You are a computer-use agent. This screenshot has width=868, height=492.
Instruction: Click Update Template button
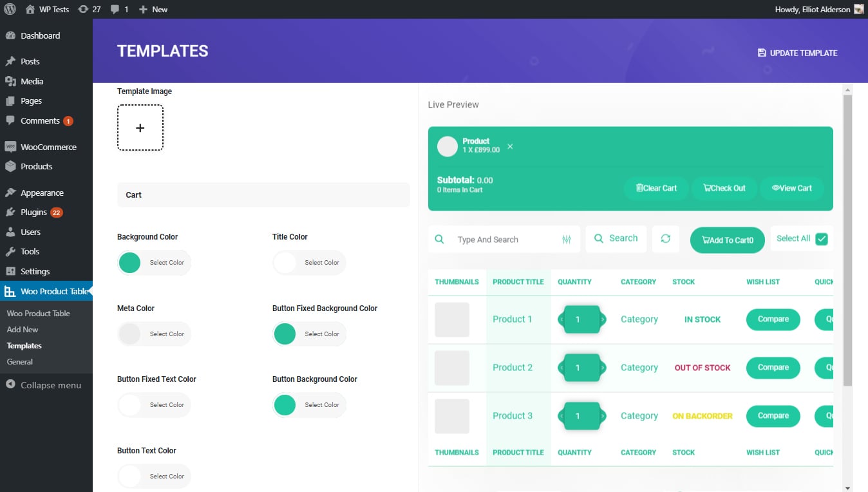(797, 53)
